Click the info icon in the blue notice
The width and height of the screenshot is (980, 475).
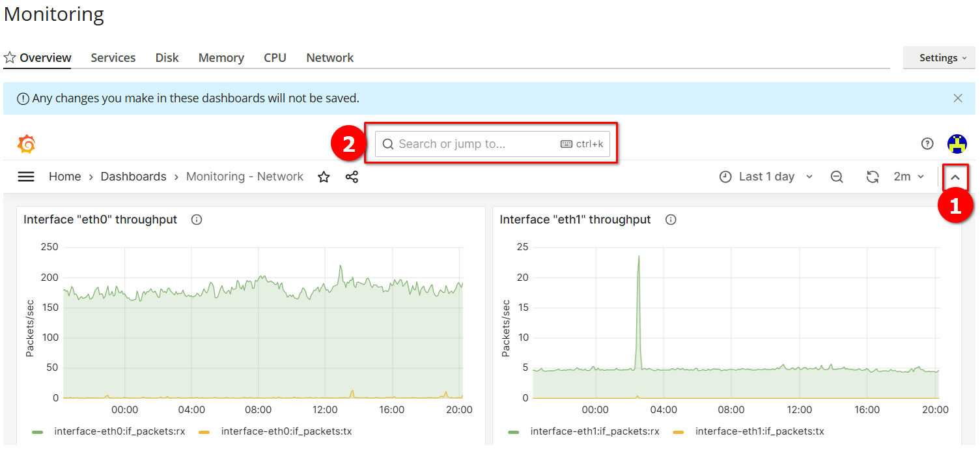tap(23, 99)
